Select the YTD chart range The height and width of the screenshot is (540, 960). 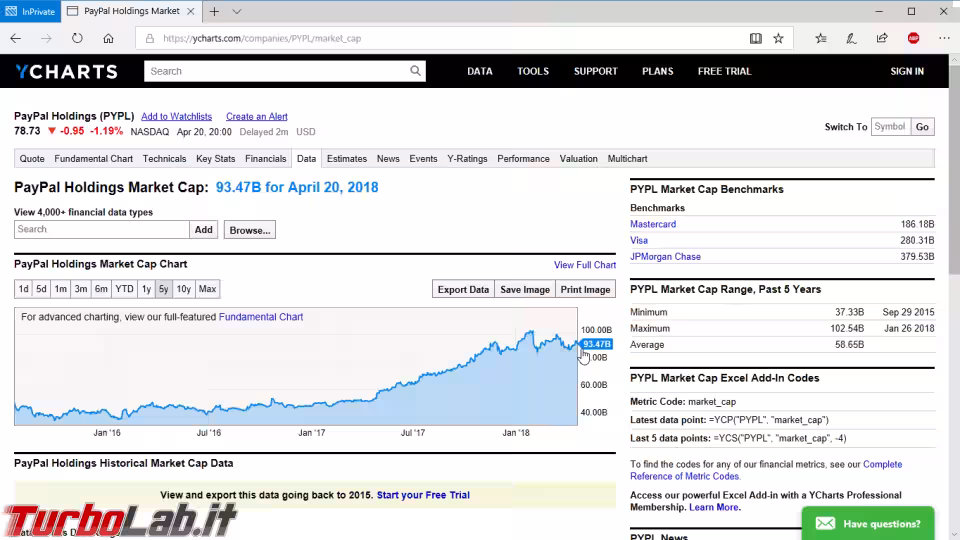(124, 289)
